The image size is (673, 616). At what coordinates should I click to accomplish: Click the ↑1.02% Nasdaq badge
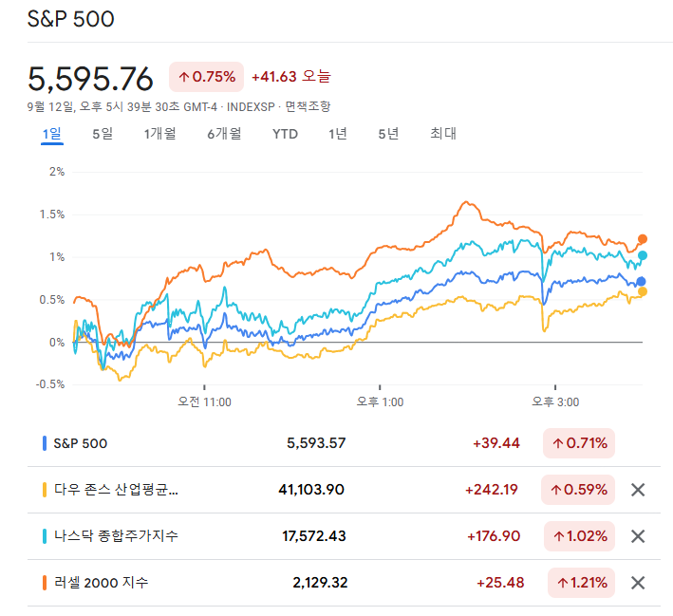pos(579,536)
